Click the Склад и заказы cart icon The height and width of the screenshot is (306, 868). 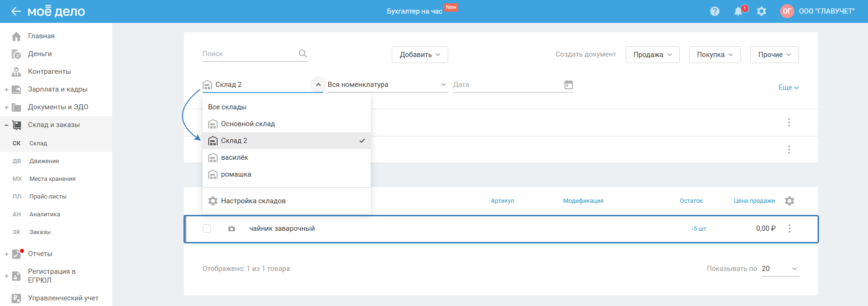[16, 125]
